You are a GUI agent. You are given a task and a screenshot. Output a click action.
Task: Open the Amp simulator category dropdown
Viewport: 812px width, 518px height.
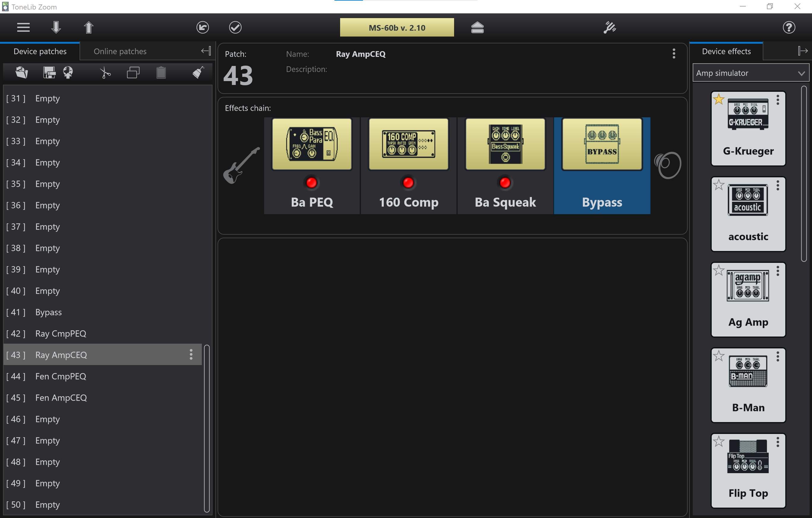coord(751,73)
